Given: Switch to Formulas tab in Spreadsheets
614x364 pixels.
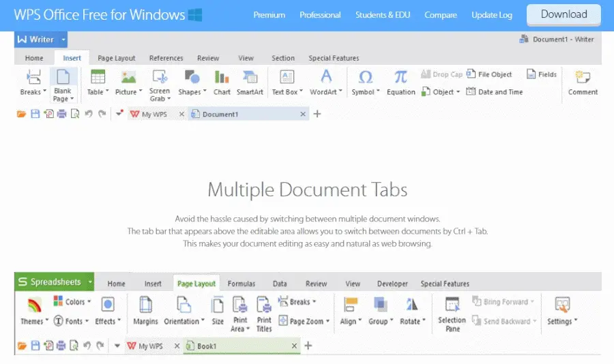Looking at the screenshot, I should (x=242, y=284).
